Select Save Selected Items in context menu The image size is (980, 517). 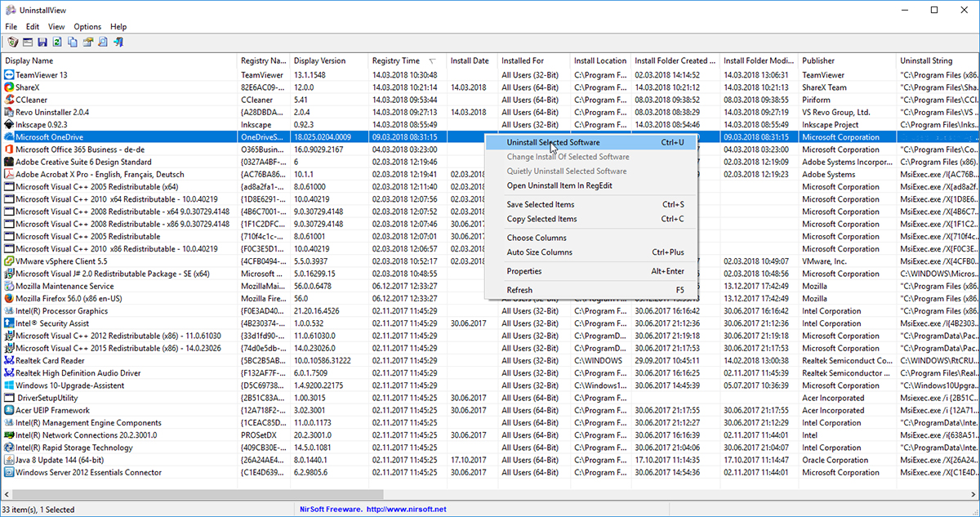[591, 204]
